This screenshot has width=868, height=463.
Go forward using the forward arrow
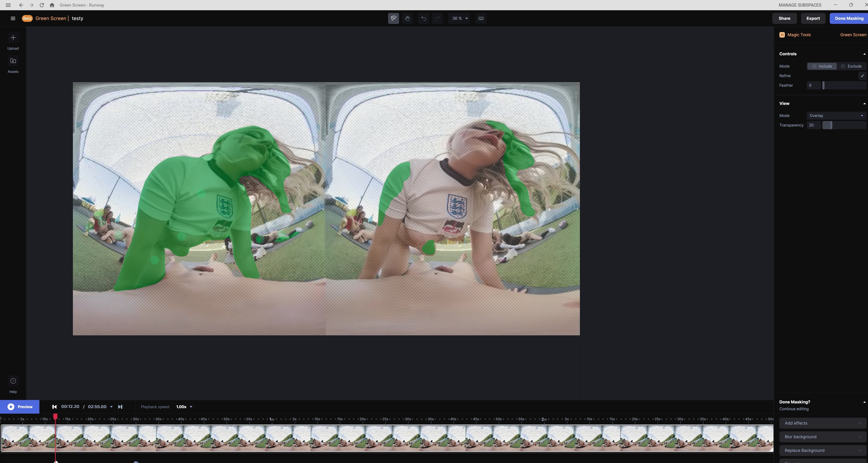pos(31,5)
